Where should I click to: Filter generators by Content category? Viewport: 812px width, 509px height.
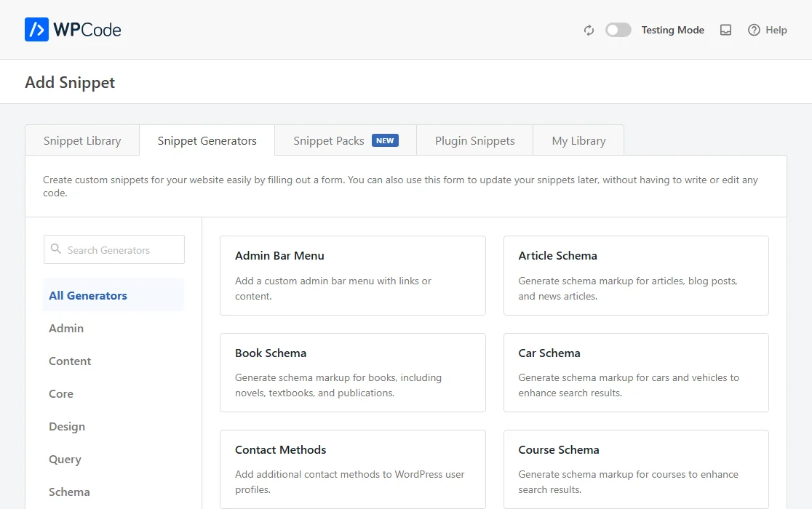[x=69, y=361]
